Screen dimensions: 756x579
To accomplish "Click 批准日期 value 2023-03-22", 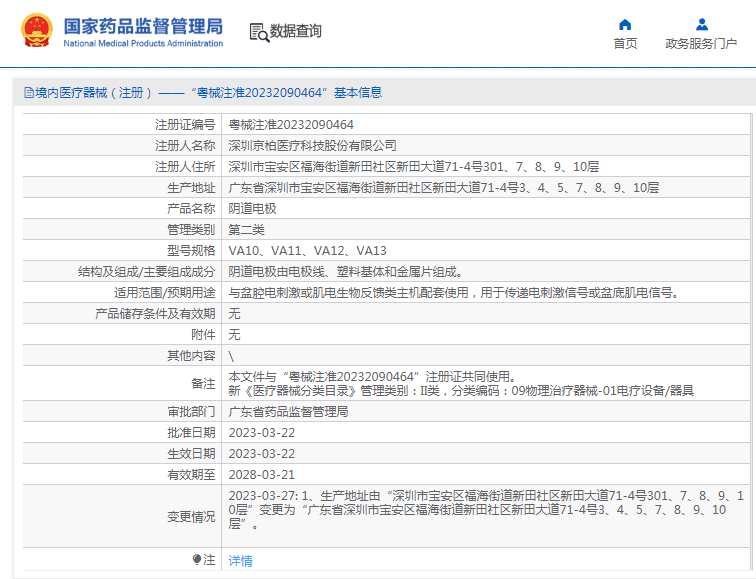I will (x=262, y=433).
